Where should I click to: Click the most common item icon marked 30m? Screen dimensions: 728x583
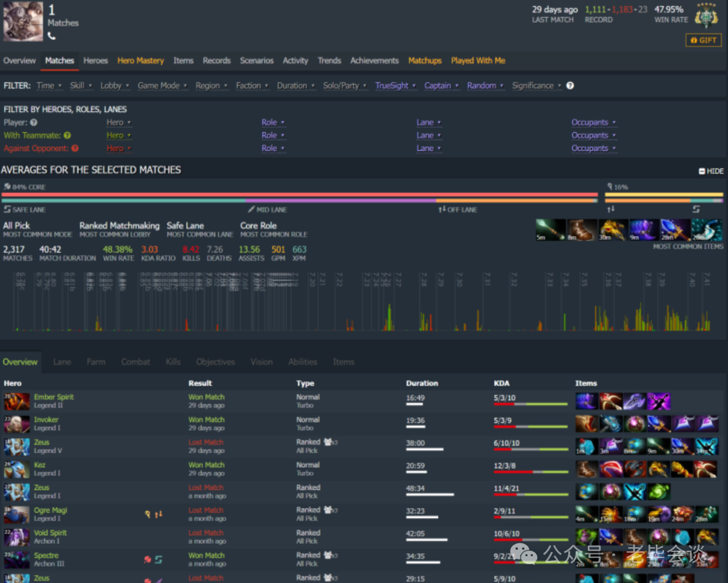613,230
